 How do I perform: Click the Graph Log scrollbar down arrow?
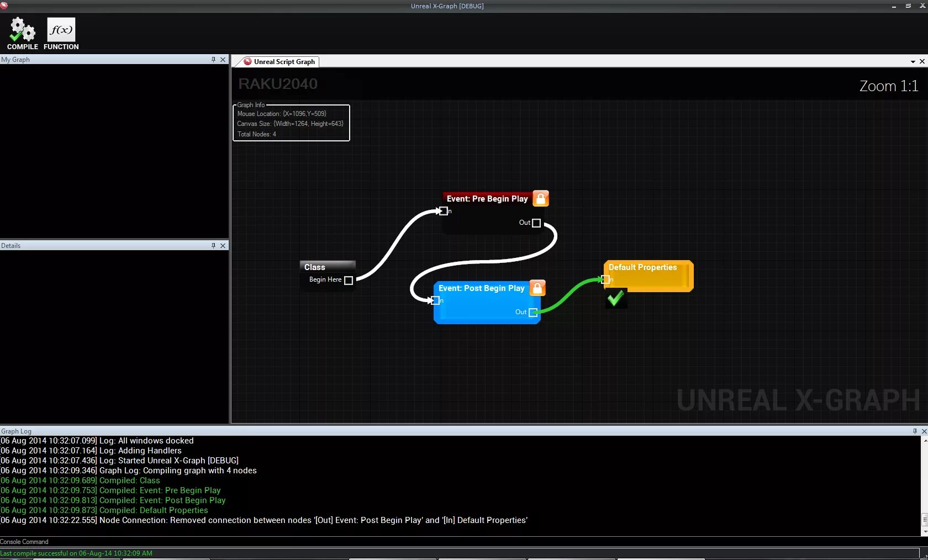point(925,532)
